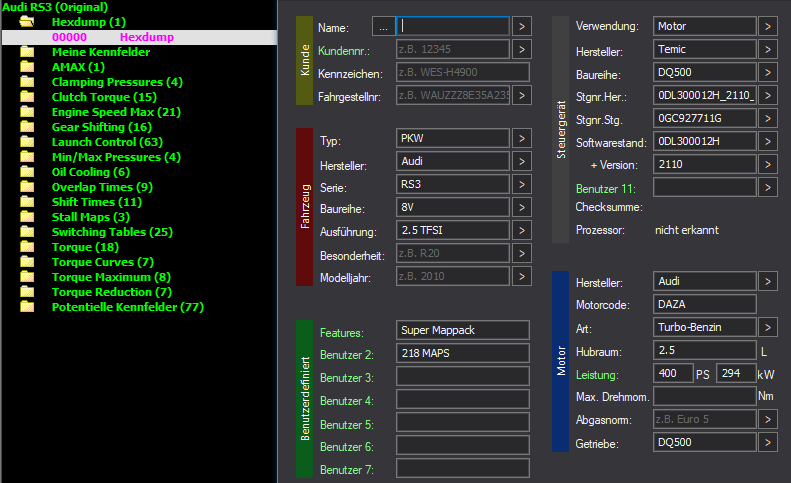The width and height of the screenshot is (791, 483).
Task: Click the folder icon beside Min/Max Pressures (4)
Action: (x=27, y=157)
